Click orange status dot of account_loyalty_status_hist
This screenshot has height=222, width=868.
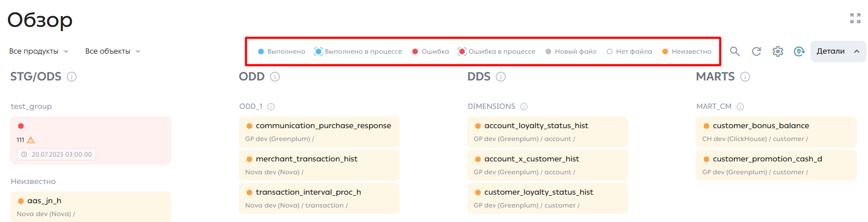[478, 126]
